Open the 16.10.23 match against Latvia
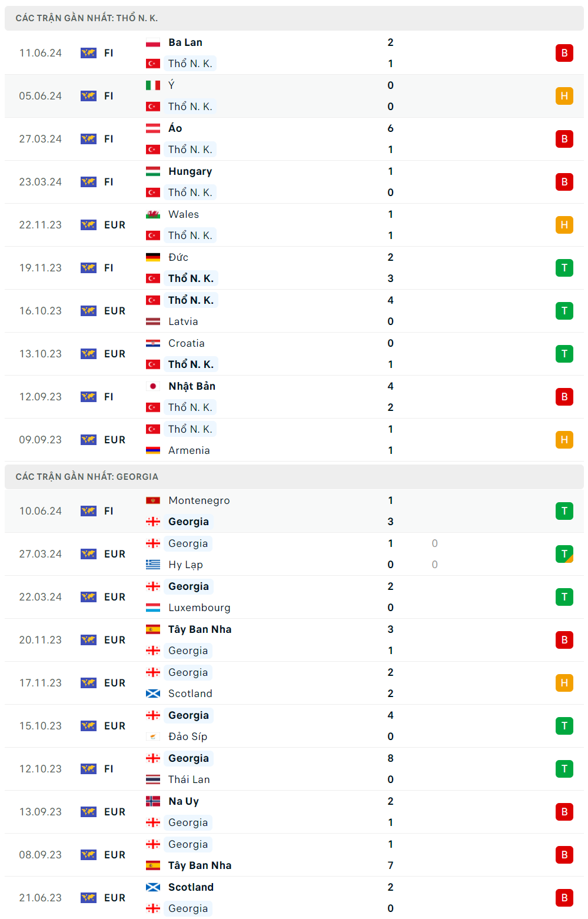 (294, 311)
